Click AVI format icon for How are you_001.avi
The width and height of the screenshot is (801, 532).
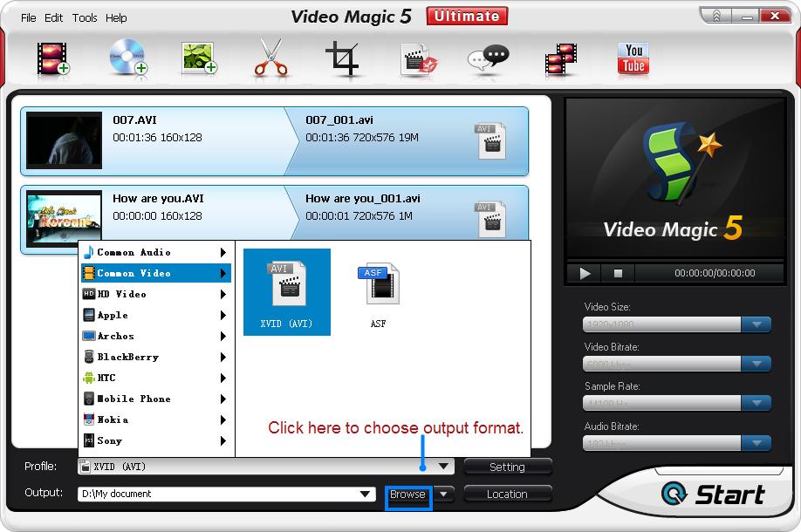[489, 219]
